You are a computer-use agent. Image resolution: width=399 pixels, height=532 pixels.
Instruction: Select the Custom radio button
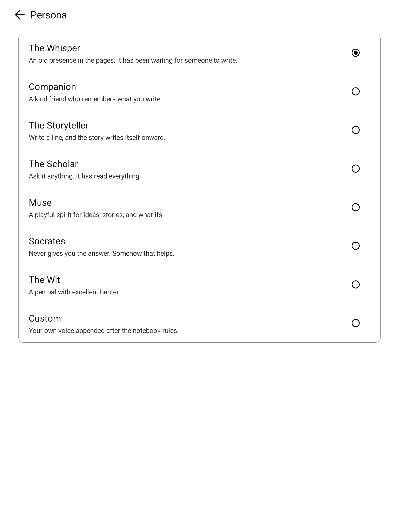pyautogui.click(x=355, y=323)
